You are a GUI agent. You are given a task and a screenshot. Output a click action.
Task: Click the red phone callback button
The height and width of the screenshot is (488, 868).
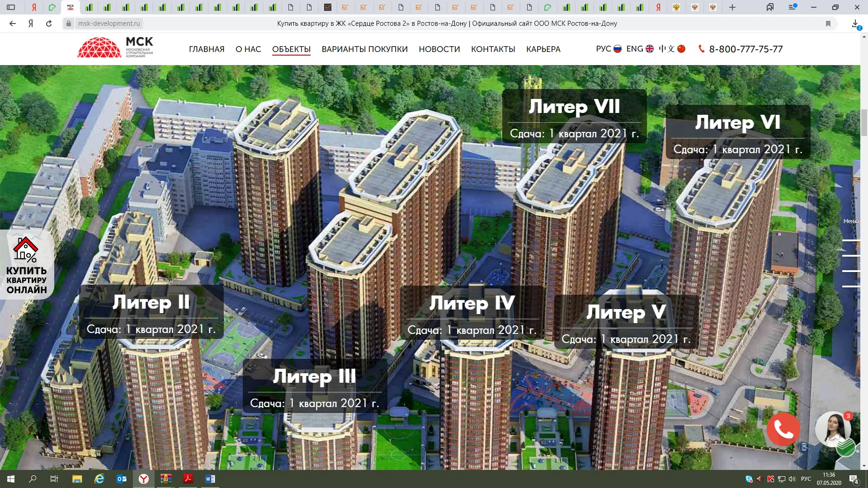(x=783, y=429)
